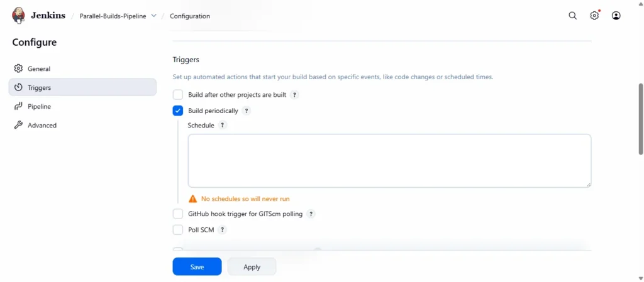Click into the Schedule text area
Viewport: 644px width, 282px height.
pyautogui.click(x=389, y=161)
